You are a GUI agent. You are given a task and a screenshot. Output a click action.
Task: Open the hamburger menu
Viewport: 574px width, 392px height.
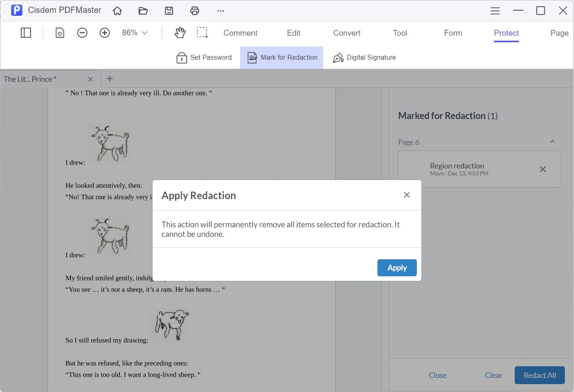[x=495, y=11]
